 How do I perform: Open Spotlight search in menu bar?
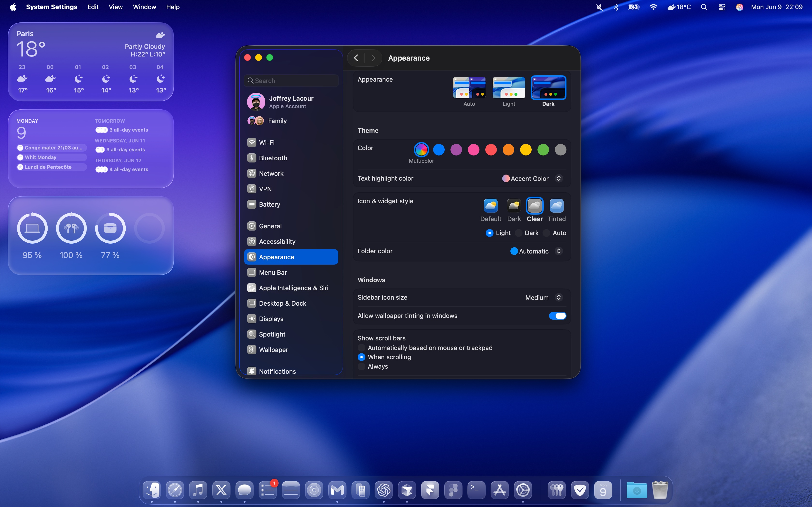[704, 7]
